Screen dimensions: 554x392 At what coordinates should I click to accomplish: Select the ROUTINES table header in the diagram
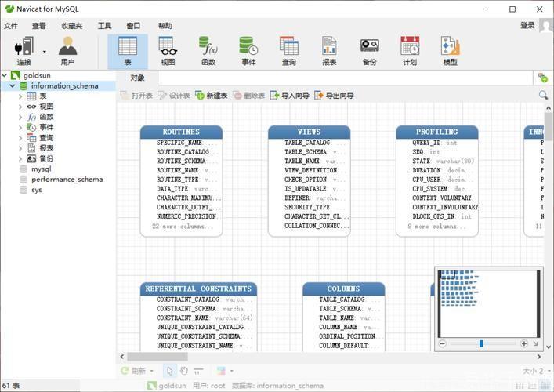[181, 132]
